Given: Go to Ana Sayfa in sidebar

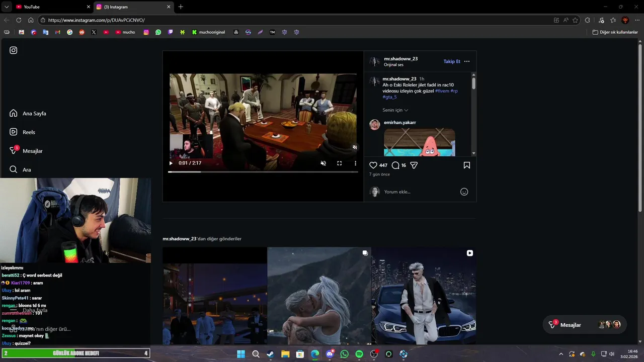Looking at the screenshot, I should click(28, 113).
